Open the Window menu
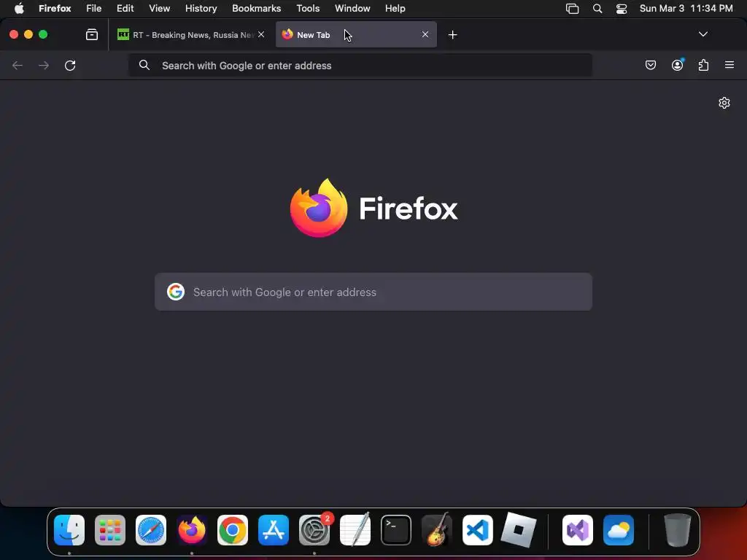Image resolution: width=747 pixels, height=560 pixels. click(x=352, y=8)
